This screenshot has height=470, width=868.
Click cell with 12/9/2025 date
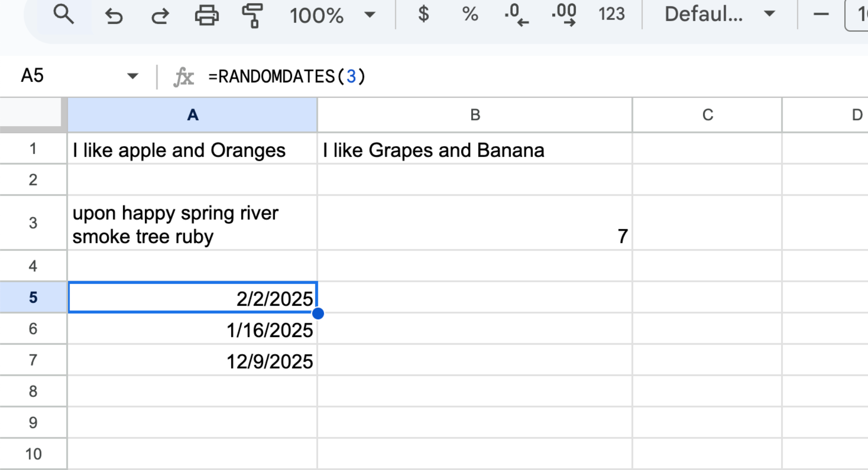193,361
